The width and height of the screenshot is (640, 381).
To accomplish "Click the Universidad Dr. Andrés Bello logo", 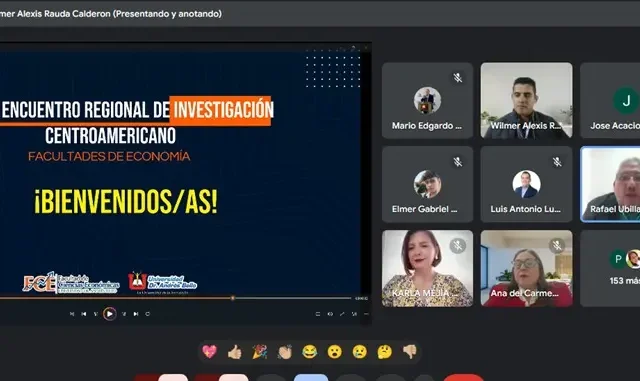I will [x=162, y=283].
